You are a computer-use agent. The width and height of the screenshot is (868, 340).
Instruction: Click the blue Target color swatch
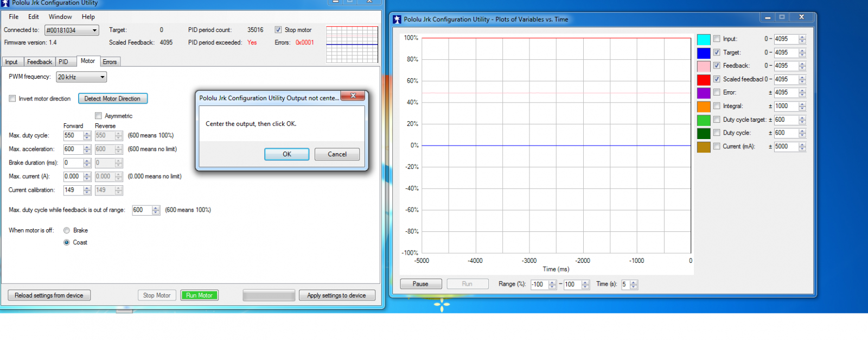(x=704, y=53)
